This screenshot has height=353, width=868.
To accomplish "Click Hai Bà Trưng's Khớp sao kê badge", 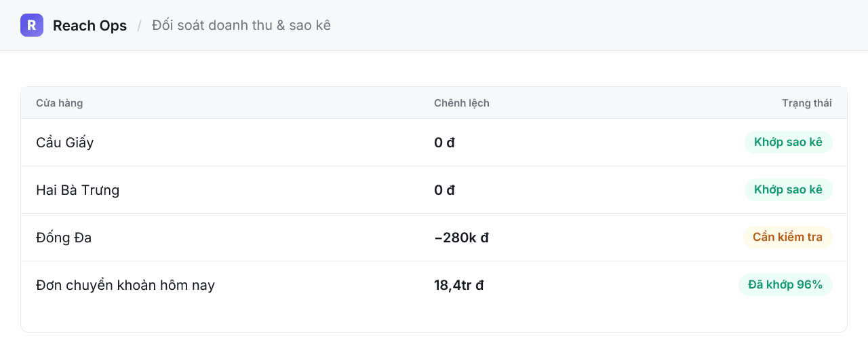I will click(x=788, y=190).
